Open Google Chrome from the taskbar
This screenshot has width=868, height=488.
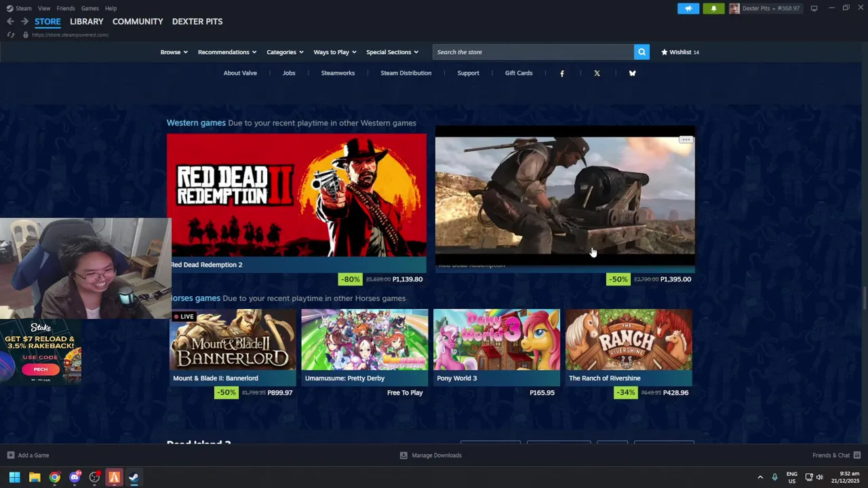(54, 477)
